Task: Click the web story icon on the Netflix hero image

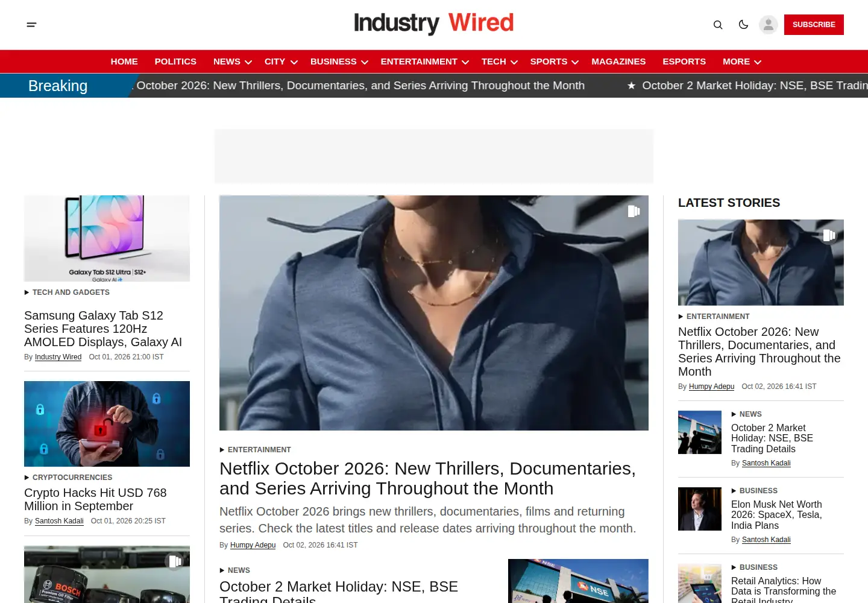Action: (634, 211)
